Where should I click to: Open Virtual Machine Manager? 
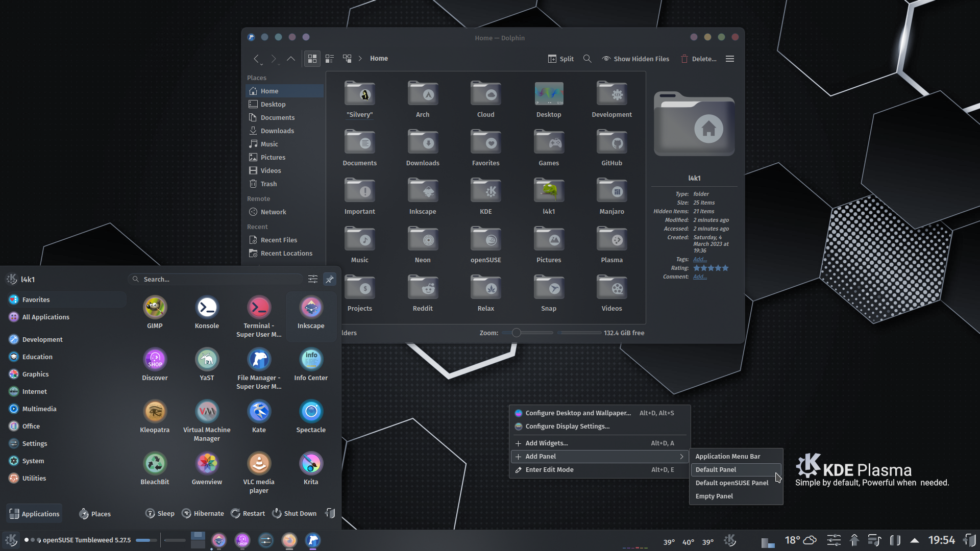point(207,412)
